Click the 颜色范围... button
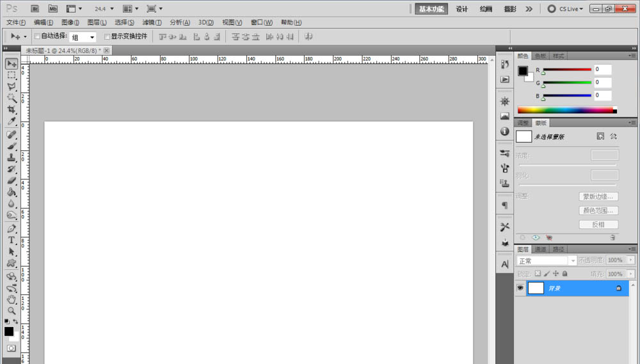The width and height of the screenshot is (640, 364). pos(598,210)
